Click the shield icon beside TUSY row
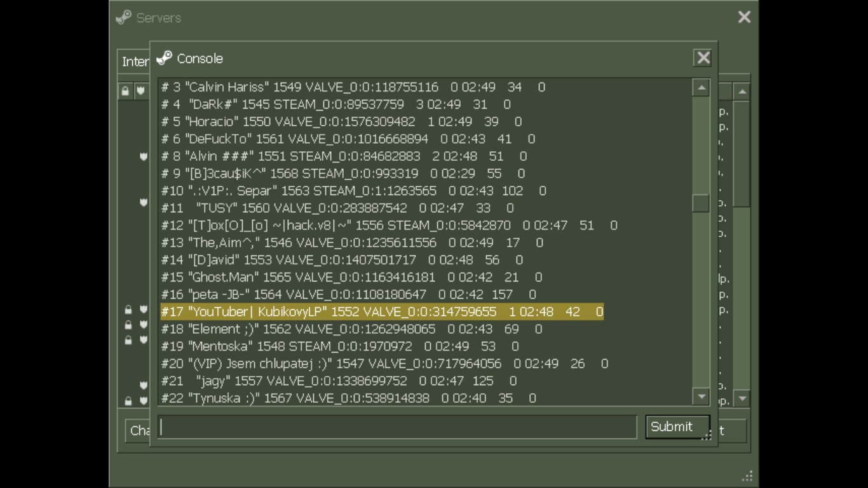 click(144, 202)
